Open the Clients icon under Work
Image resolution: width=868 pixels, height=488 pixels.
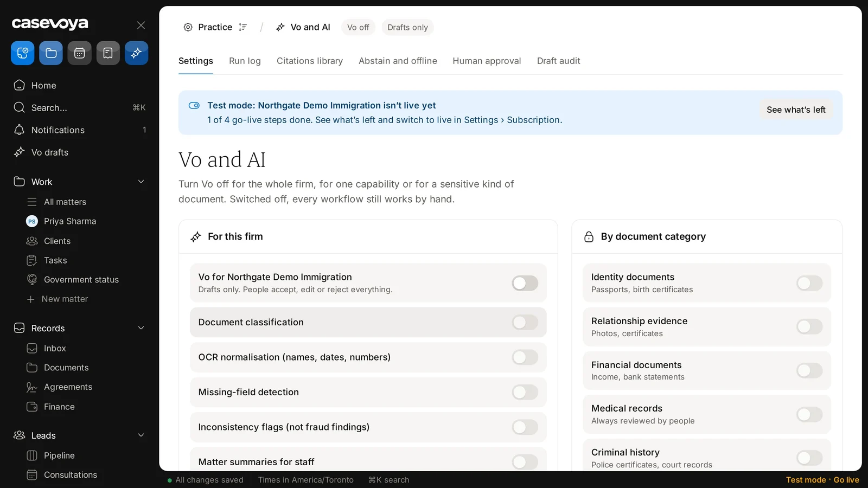[x=32, y=241]
